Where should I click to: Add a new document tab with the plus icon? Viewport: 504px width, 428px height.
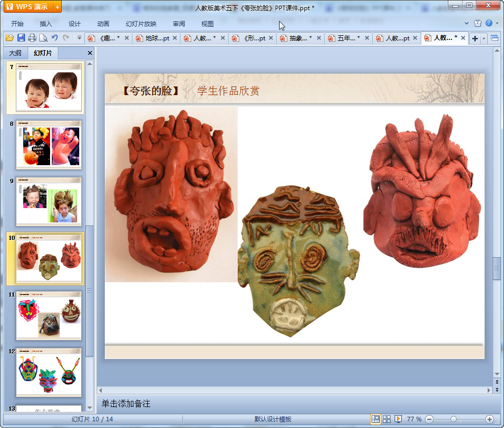click(x=475, y=38)
